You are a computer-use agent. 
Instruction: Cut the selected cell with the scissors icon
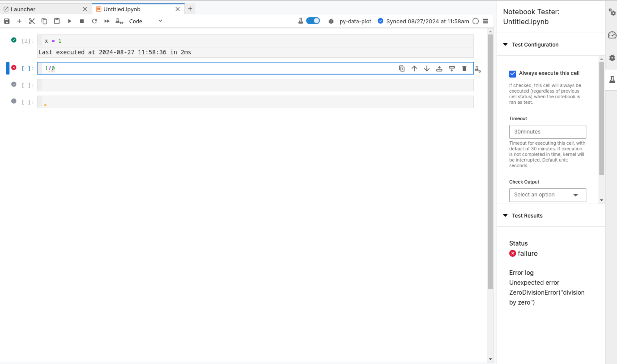32,21
